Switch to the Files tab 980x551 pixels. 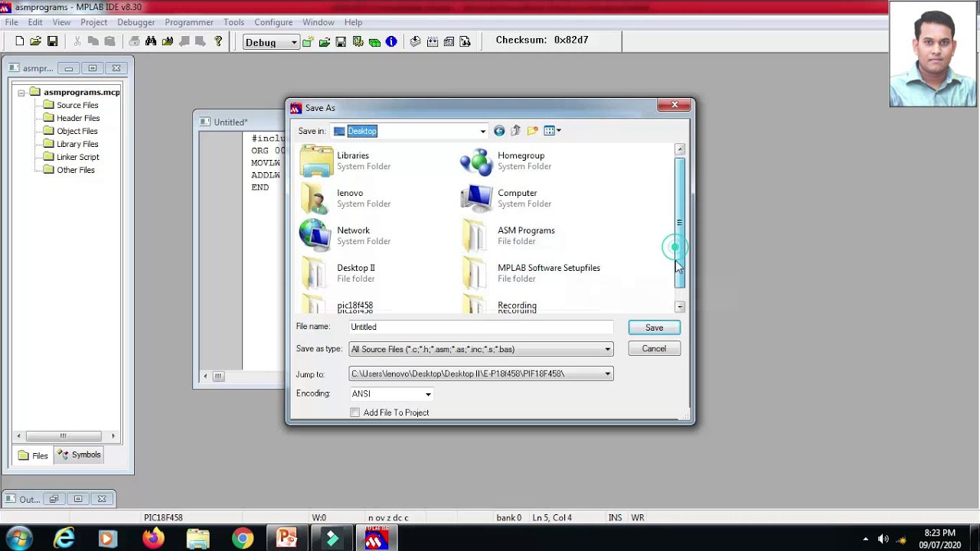coord(33,455)
